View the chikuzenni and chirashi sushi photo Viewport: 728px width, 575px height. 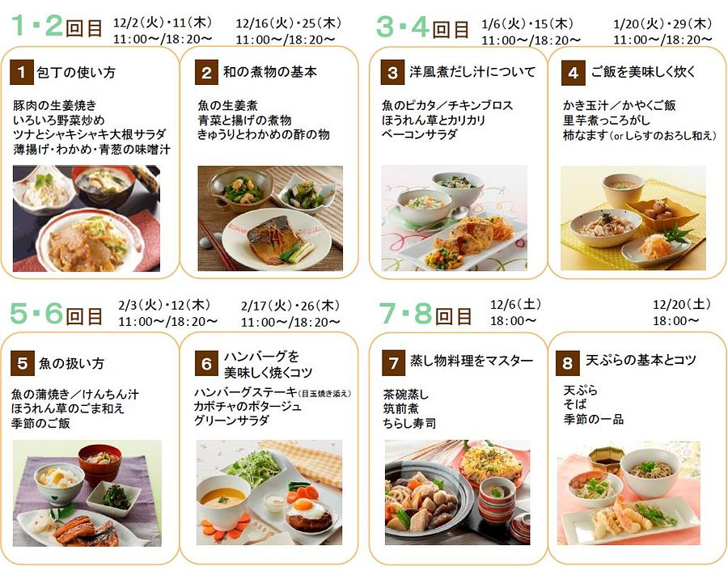pyautogui.click(x=457, y=493)
